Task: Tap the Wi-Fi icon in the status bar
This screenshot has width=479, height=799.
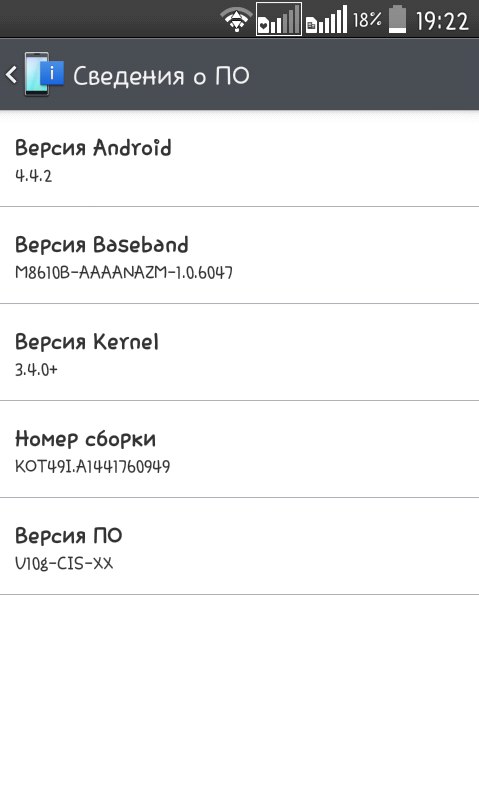Action: click(236, 20)
